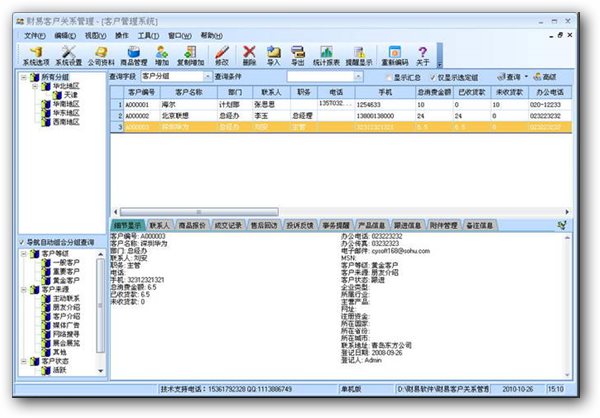Select 重要客户 in the navigation tree
The width and height of the screenshot is (600, 418).
point(66,271)
